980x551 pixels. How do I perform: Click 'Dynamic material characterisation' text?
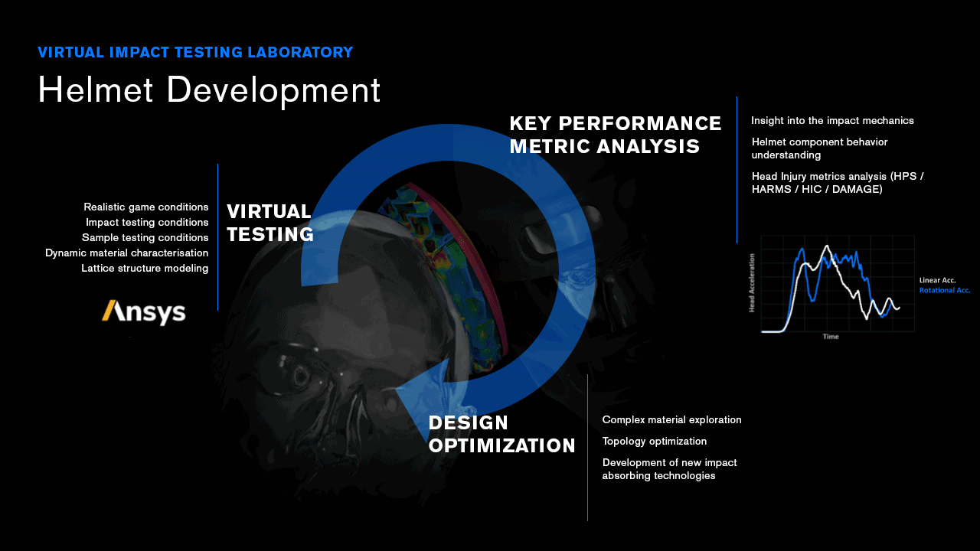coord(126,253)
